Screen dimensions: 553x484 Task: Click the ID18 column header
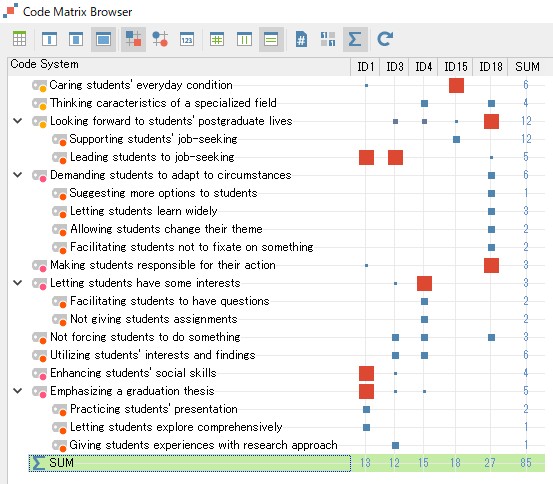(491, 66)
